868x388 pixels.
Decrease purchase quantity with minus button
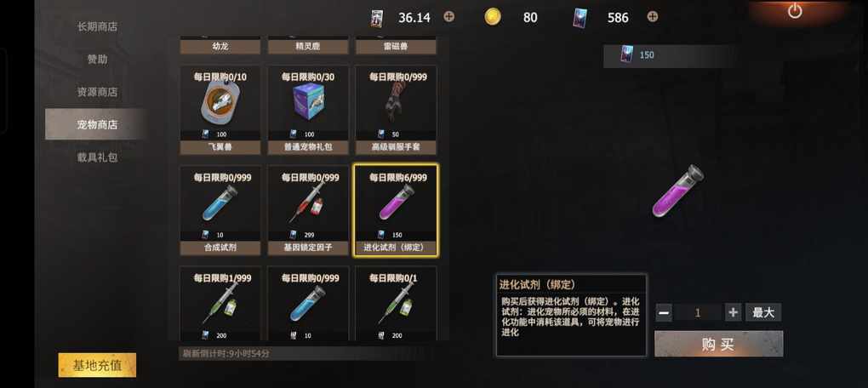(x=665, y=313)
